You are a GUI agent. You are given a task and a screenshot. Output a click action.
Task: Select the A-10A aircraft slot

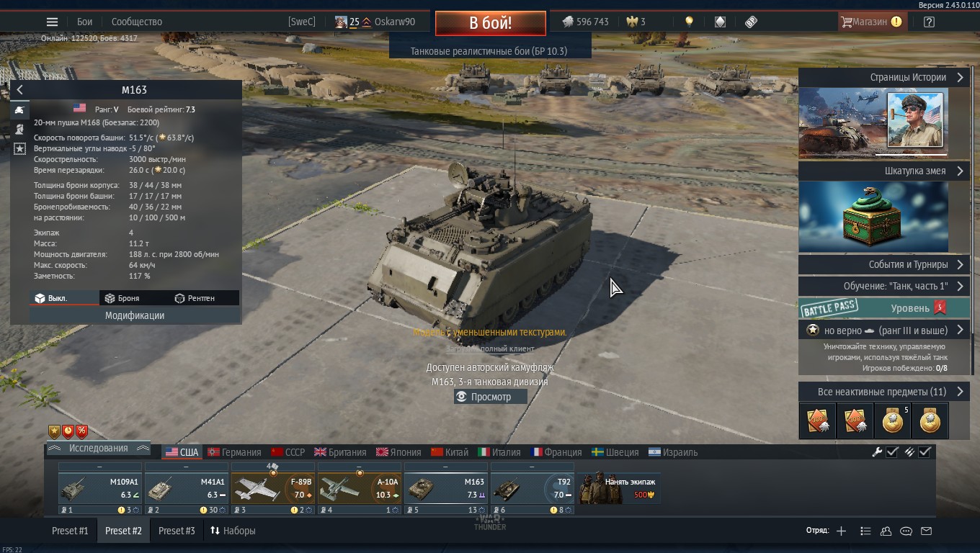[x=359, y=487]
